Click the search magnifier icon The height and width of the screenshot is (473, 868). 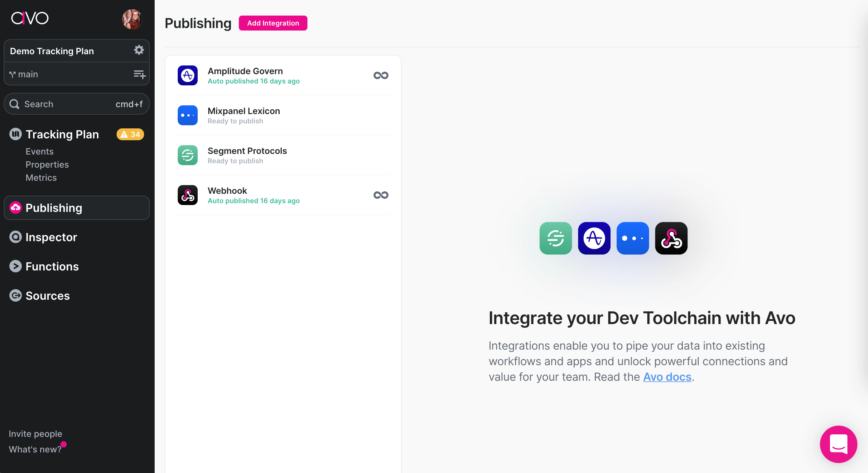(x=14, y=104)
